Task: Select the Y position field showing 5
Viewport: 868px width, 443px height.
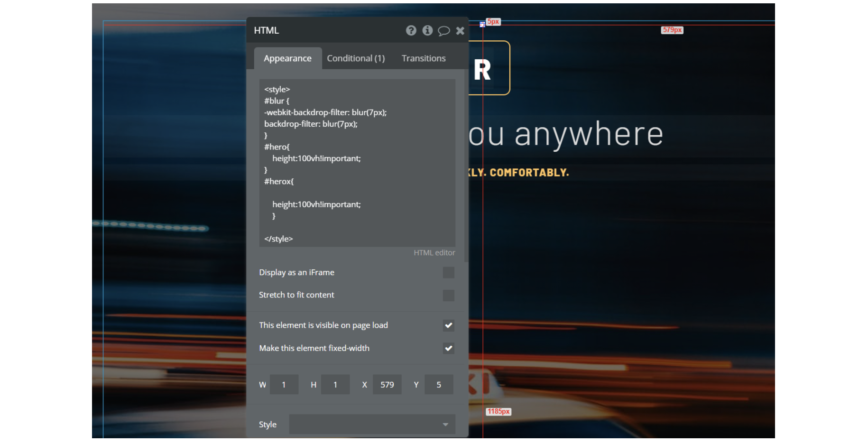Action: (439, 385)
